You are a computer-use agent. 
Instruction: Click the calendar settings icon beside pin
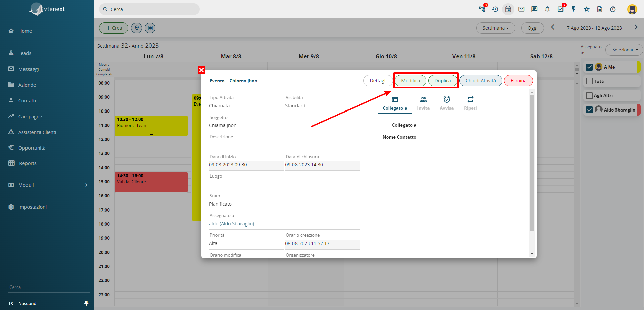click(x=150, y=28)
